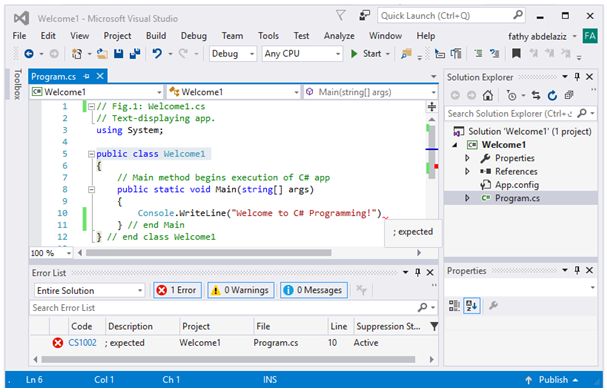607x392 pixels.
Task: Click the Line column header in Error List
Action: 339,326
